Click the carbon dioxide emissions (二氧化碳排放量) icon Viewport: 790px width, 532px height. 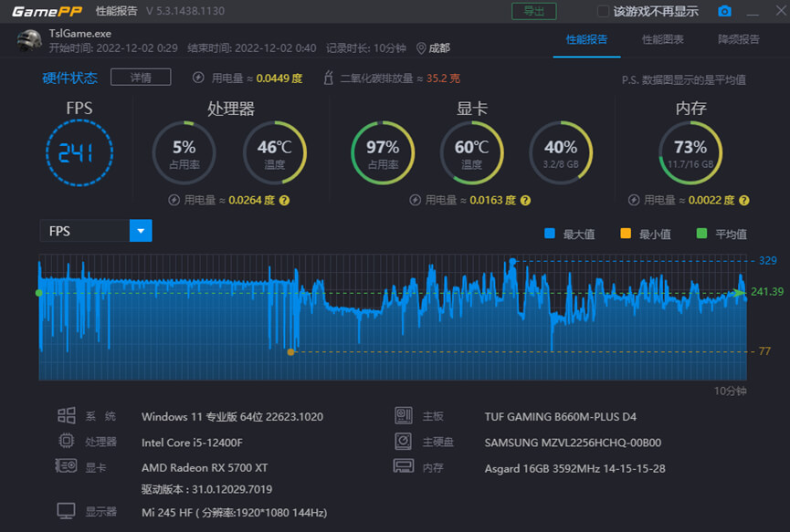328,77
